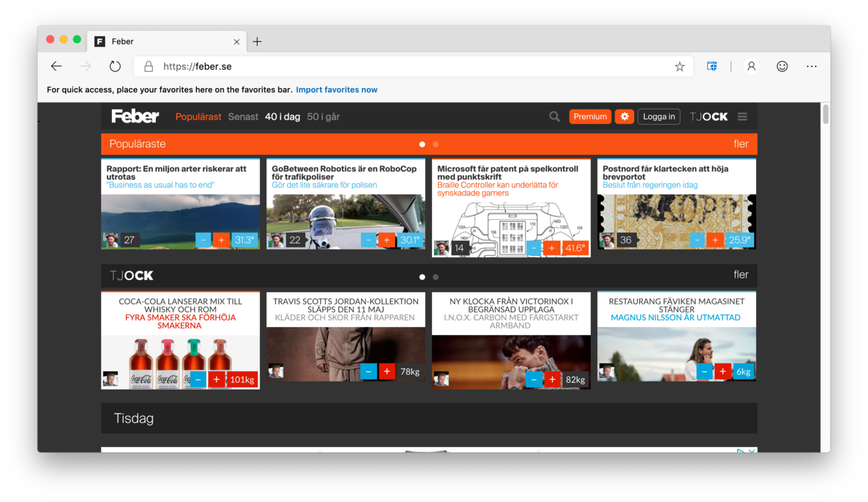Click the settings gear beside Premium
The width and height of the screenshot is (868, 502).
click(x=624, y=116)
